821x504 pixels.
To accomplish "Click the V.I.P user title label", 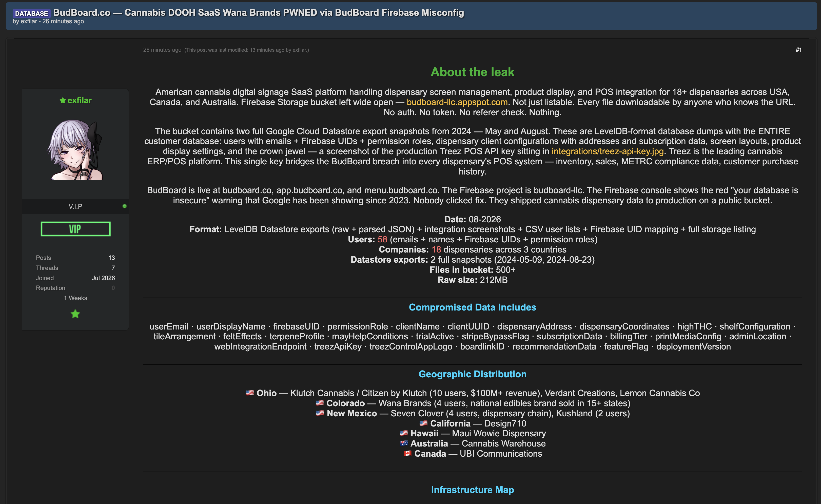I will pos(75,206).
